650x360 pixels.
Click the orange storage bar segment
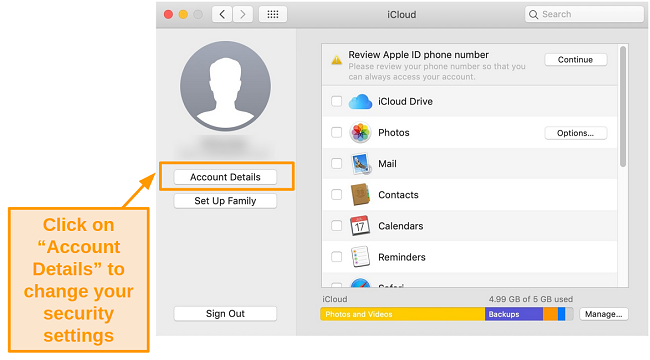coord(551,314)
